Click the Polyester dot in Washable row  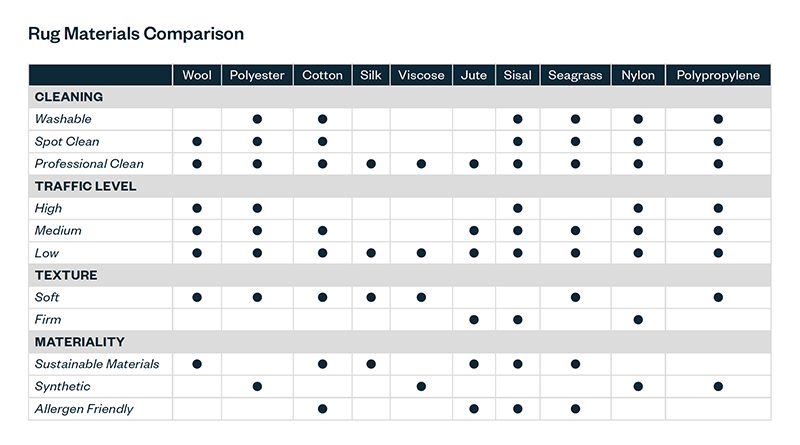[x=257, y=120]
